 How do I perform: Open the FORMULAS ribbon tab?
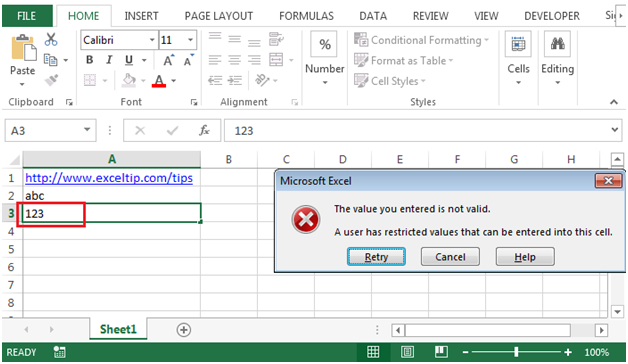[306, 16]
